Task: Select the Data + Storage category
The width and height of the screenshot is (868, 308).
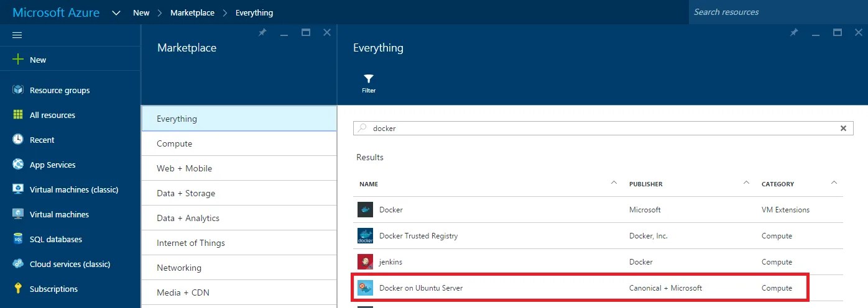Action: [x=239, y=193]
